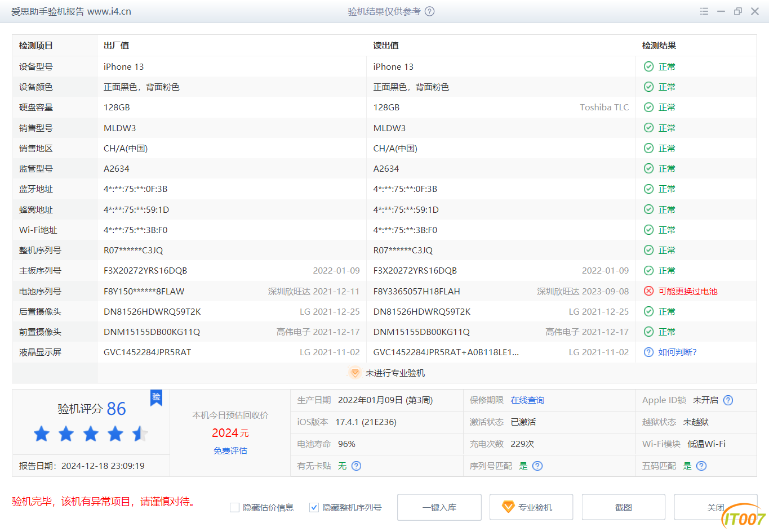The width and height of the screenshot is (769, 532).
Task: Click the green check icon in 设备型号 row
Action: (648, 66)
